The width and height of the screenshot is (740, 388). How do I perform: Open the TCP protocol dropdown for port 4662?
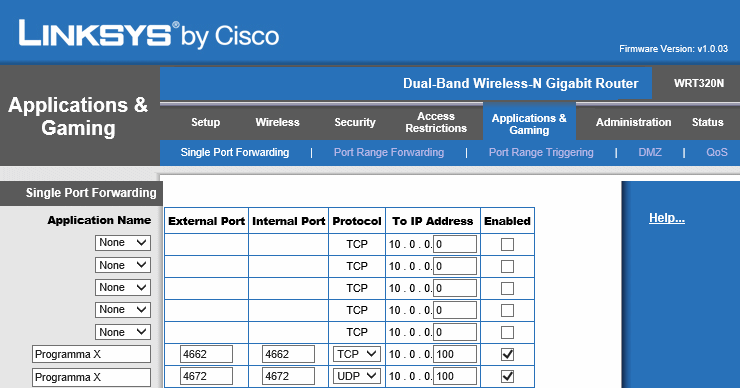point(356,354)
